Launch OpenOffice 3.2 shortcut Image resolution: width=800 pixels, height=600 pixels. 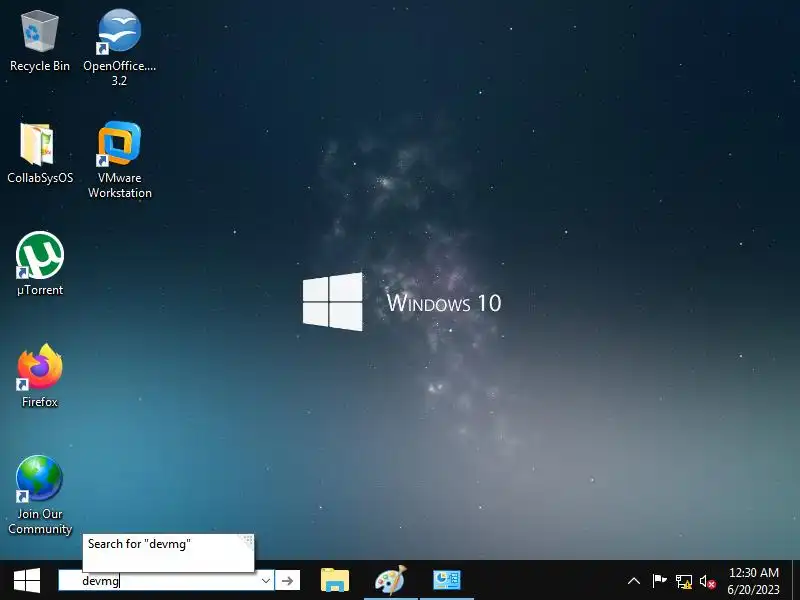pos(119,47)
